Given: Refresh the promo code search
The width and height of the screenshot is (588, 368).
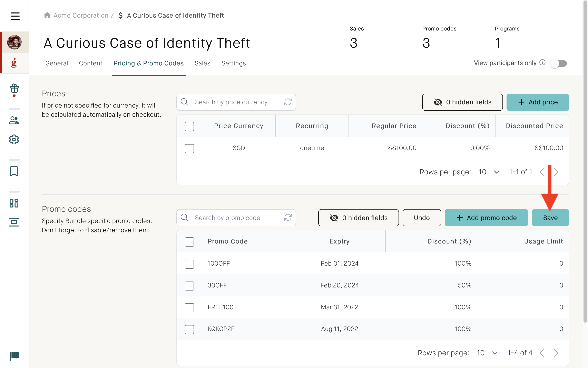Looking at the screenshot, I should click(x=288, y=218).
